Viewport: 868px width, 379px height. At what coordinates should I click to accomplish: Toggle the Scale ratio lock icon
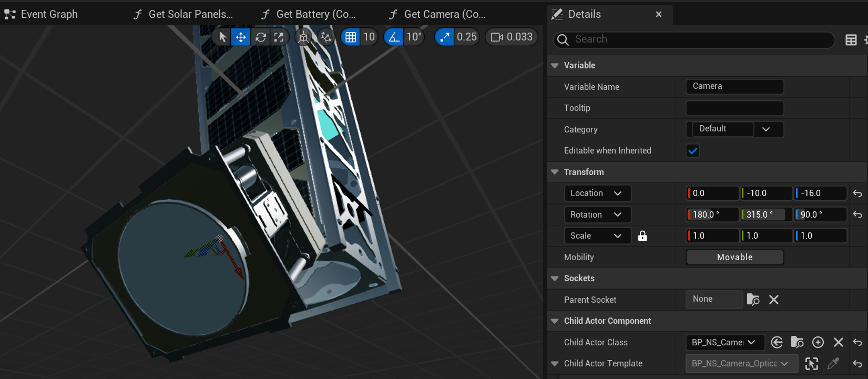coord(642,235)
